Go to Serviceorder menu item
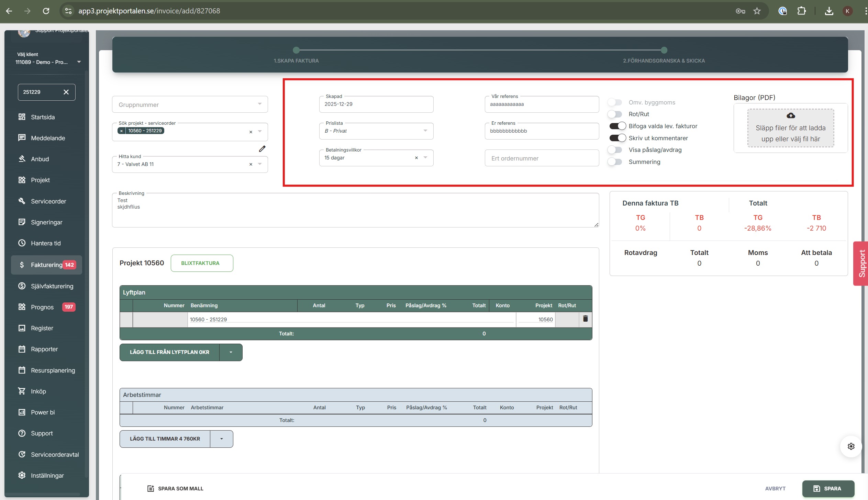 48,201
